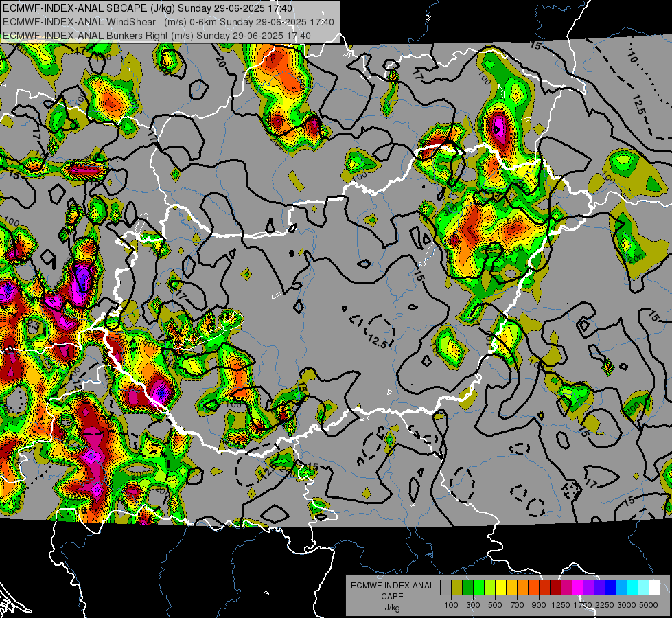Pick the yellow-green legend swatch
672x618 pixels.
[490, 588]
